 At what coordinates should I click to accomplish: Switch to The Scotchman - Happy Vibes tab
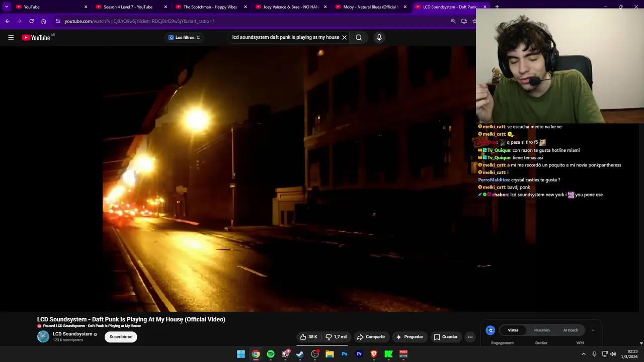(x=210, y=7)
